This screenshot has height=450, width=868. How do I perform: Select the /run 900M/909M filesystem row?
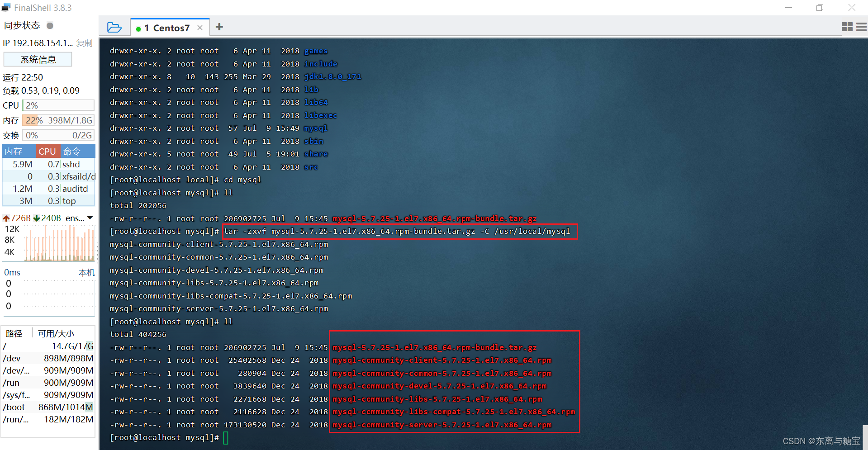[x=48, y=383]
